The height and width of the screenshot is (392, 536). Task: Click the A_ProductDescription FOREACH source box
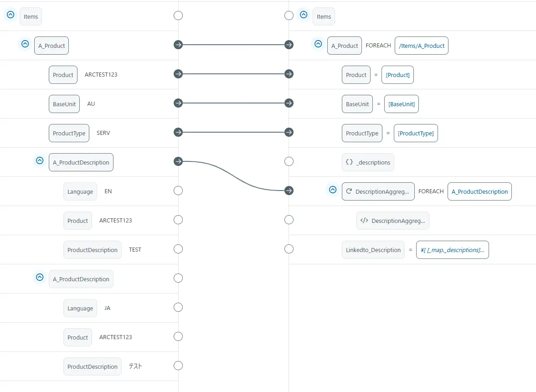[479, 191]
